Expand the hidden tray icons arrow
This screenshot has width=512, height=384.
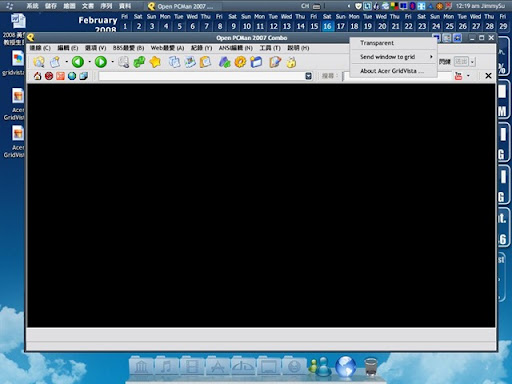(349, 6)
